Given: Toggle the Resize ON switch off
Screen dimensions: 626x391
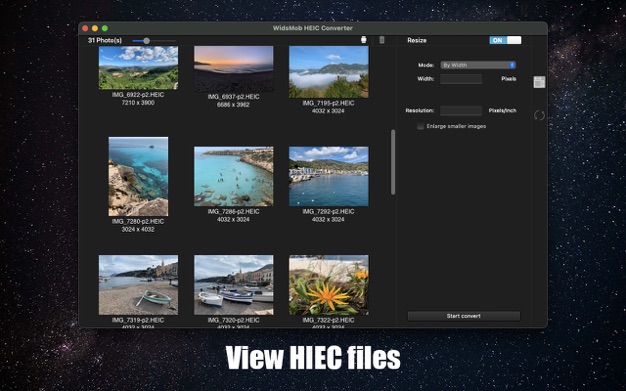Looking at the screenshot, I should point(505,40).
